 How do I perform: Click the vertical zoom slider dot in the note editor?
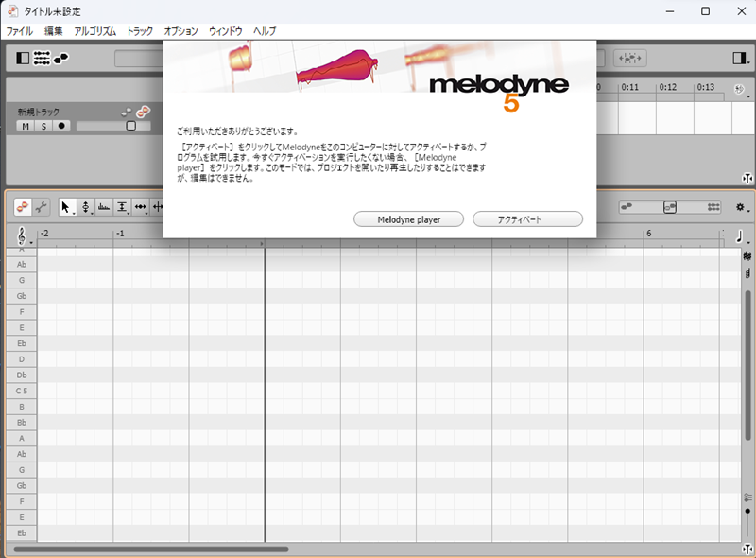tap(747, 511)
